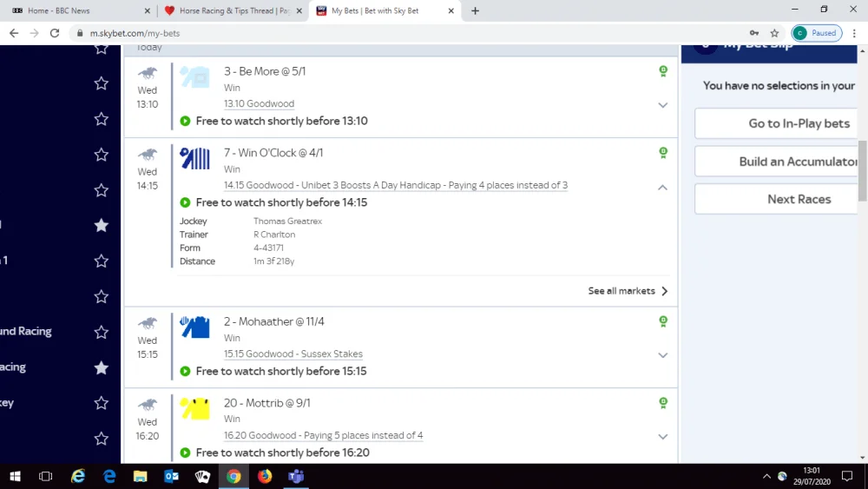Open the saved passwords key icon
The width and height of the screenshot is (868, 489).
pyautogui.click(x=754, y=33)
